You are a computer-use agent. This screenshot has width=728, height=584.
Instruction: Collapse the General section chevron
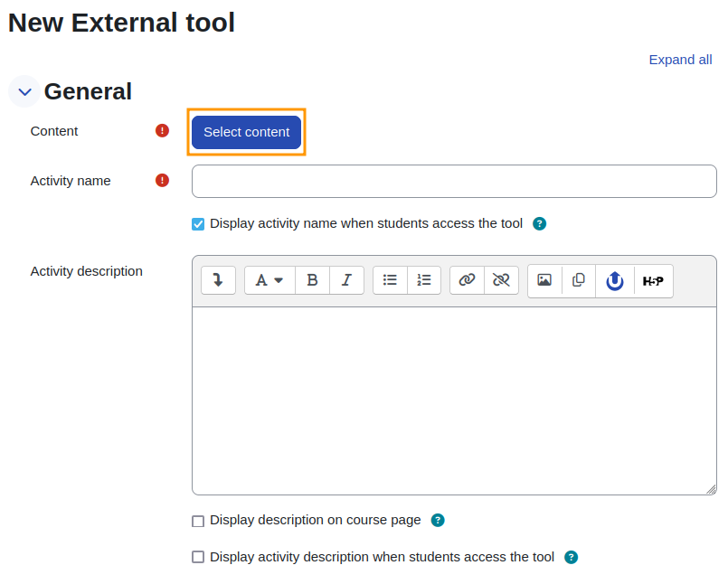[x=24, y=92]
